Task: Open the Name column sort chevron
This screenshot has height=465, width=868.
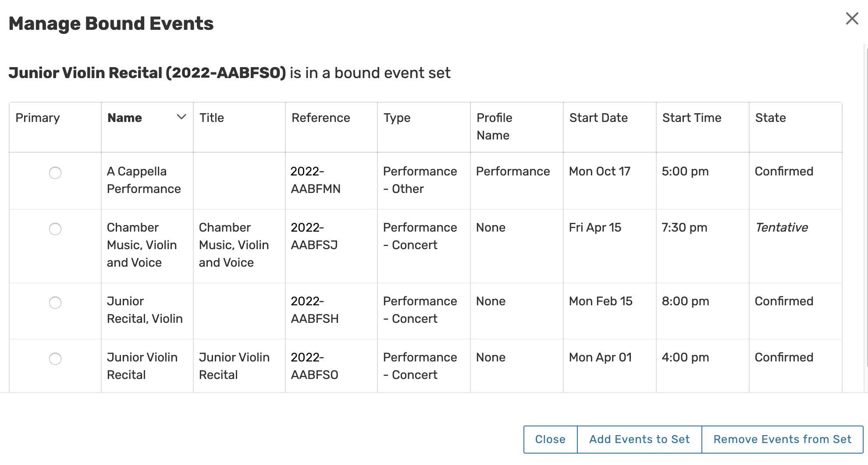Action: 181,117
